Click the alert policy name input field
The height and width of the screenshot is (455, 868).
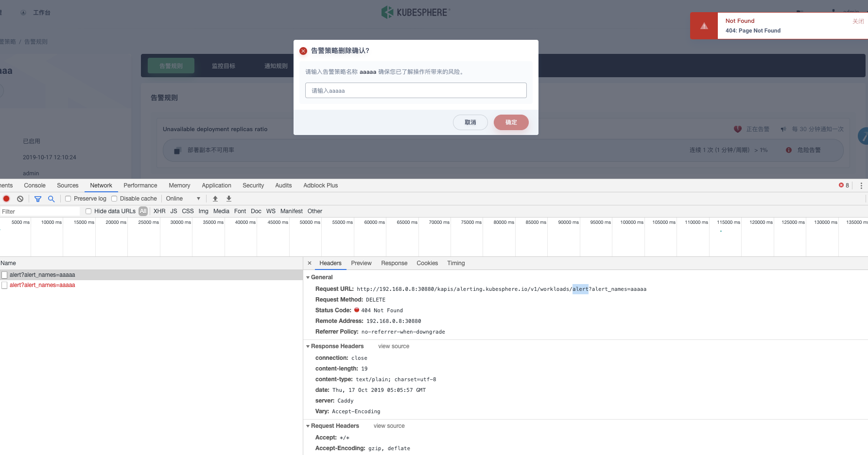tap(416, 90)
